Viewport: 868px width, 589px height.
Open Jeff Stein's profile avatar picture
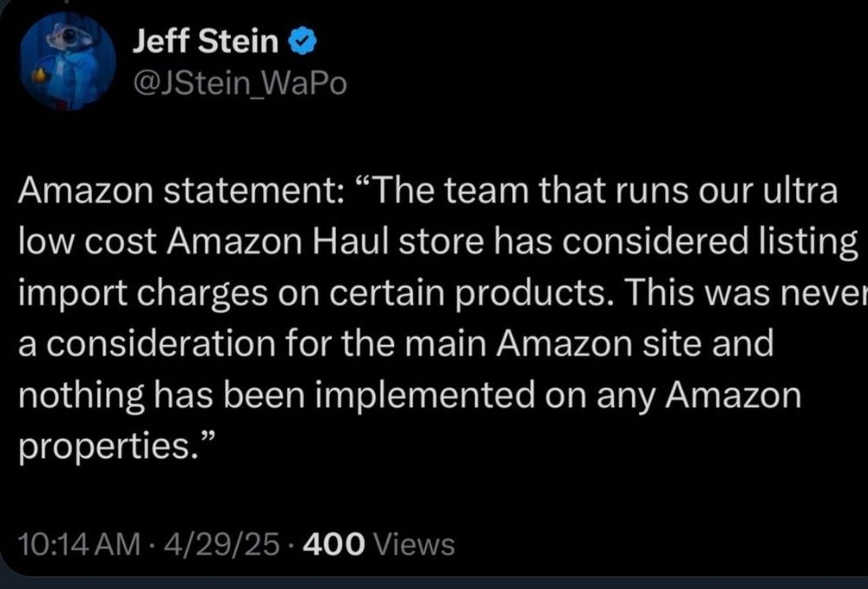click(x=68, y=62)
